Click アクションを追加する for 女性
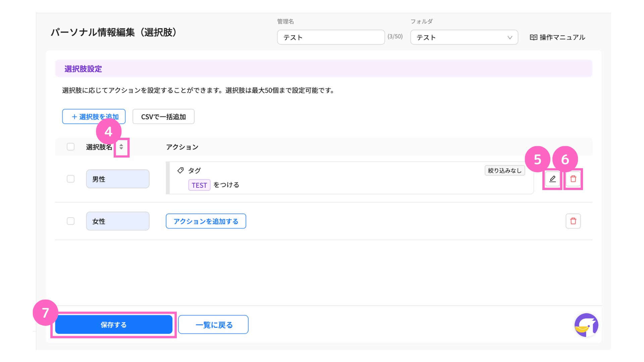This screenshot has height=362, width=644. click(206, 221)
